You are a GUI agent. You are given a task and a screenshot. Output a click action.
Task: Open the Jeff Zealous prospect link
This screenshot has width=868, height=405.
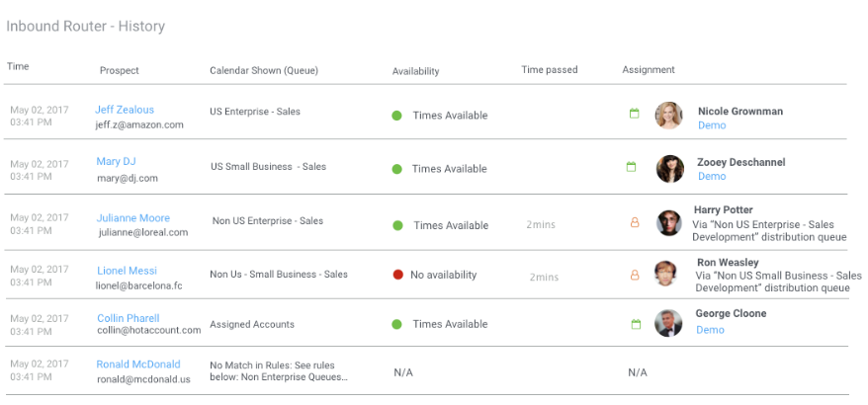tap(125, 110)
